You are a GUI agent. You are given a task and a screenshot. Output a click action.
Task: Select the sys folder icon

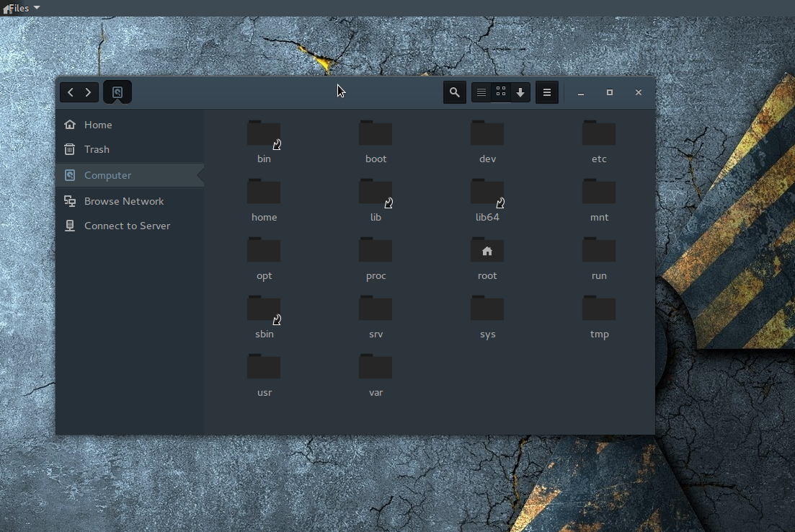click(487, 309)
